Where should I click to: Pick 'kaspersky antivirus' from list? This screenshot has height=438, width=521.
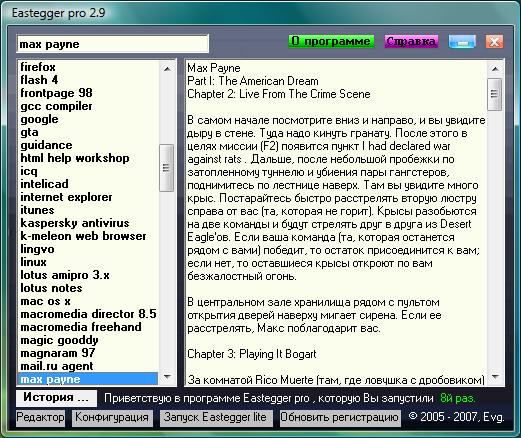pos(88,223)
